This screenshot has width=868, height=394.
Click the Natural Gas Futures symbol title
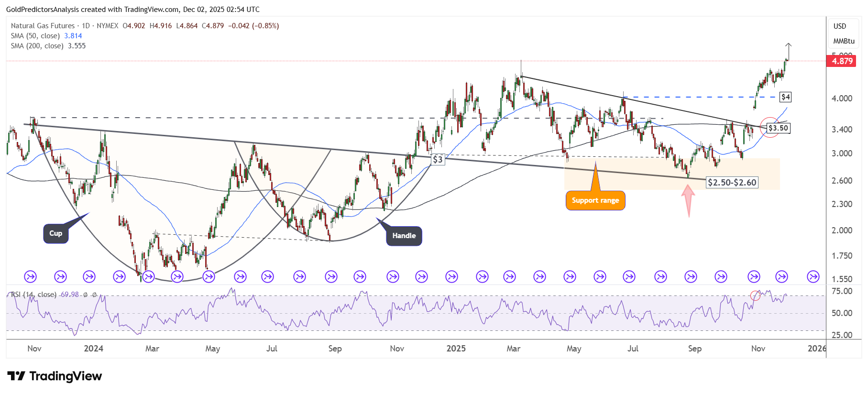(x=43, y=26)
